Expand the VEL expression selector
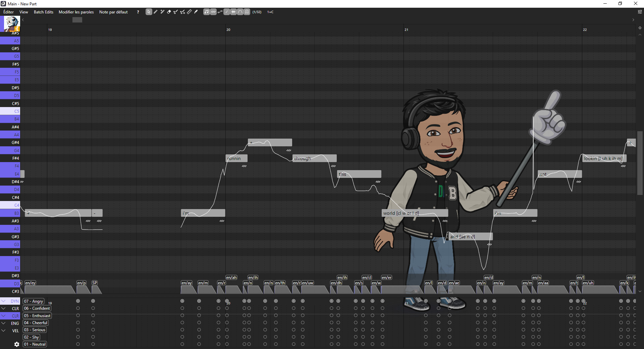Image resolution: width=644 pixels, height=349 pixels. point(3,331)
